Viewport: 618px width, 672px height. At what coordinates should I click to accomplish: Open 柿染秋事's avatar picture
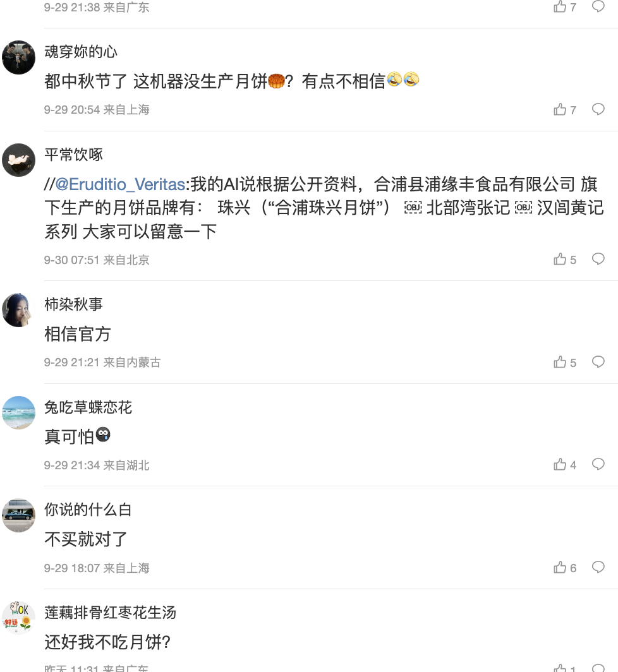click(18, 310)
